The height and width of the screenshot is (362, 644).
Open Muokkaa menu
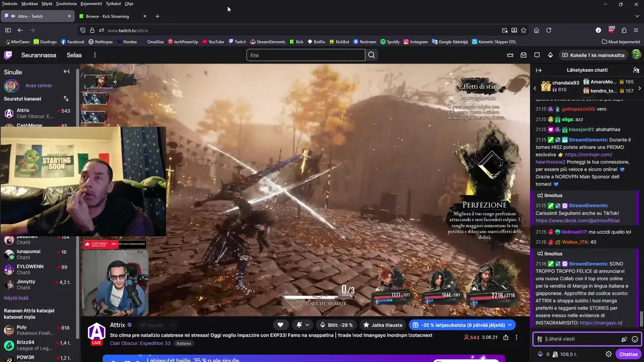[x=29, y=4]
